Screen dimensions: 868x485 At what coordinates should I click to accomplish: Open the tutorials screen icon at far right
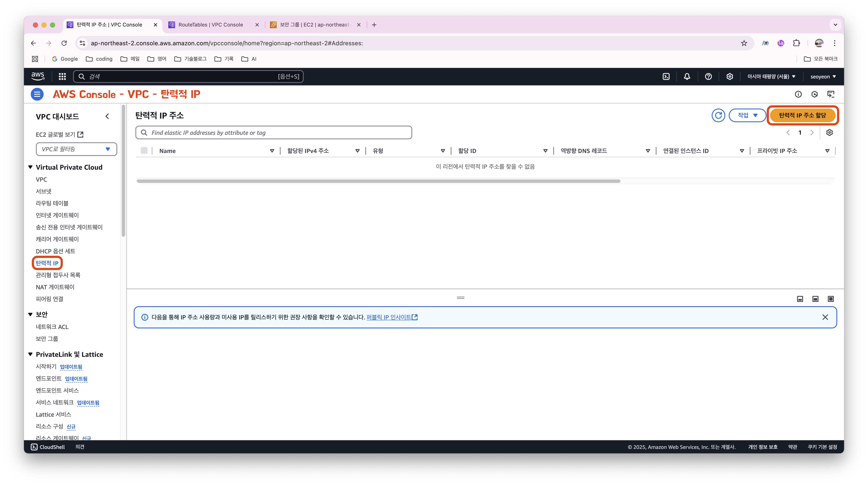(831, 94)
